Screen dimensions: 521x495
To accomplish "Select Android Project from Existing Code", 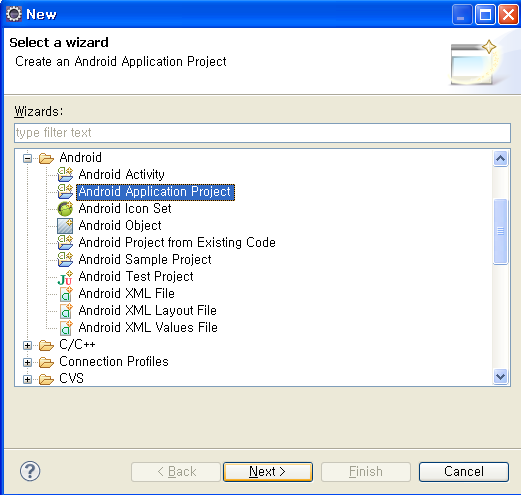I will click(177, 243).
